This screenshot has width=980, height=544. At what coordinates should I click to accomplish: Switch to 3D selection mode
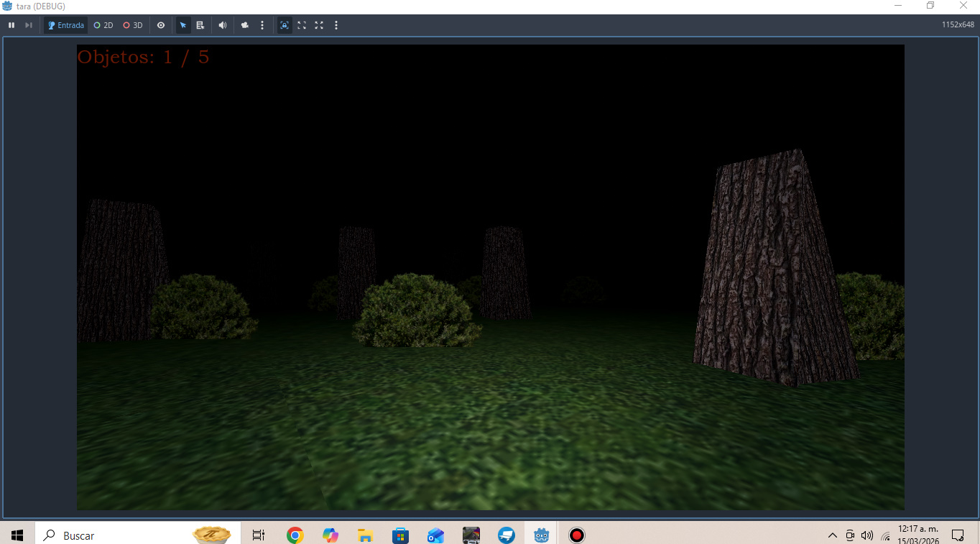(x=133, y=25)
